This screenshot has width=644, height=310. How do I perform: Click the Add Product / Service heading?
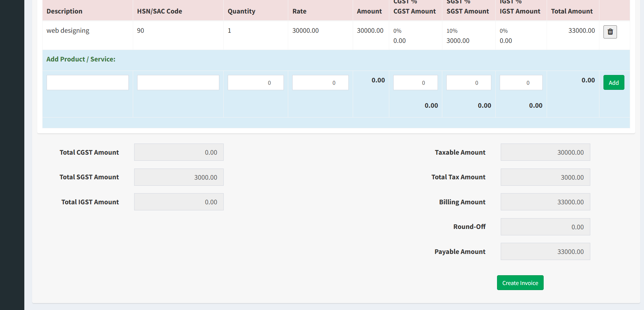81,59
